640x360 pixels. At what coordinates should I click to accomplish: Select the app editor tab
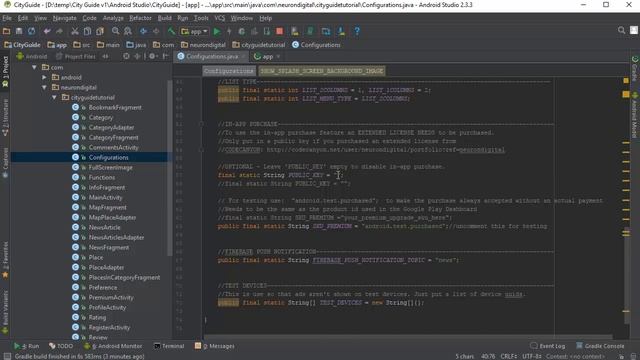[x=267, y=56]
